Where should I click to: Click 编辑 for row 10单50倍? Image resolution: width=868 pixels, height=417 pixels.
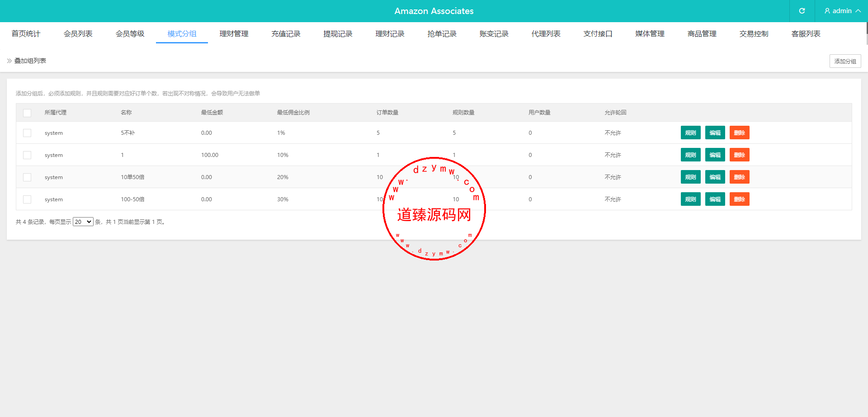click(715, 177)
